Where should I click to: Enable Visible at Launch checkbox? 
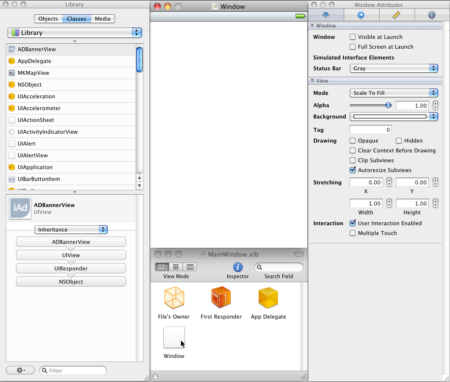click(352, 37)
